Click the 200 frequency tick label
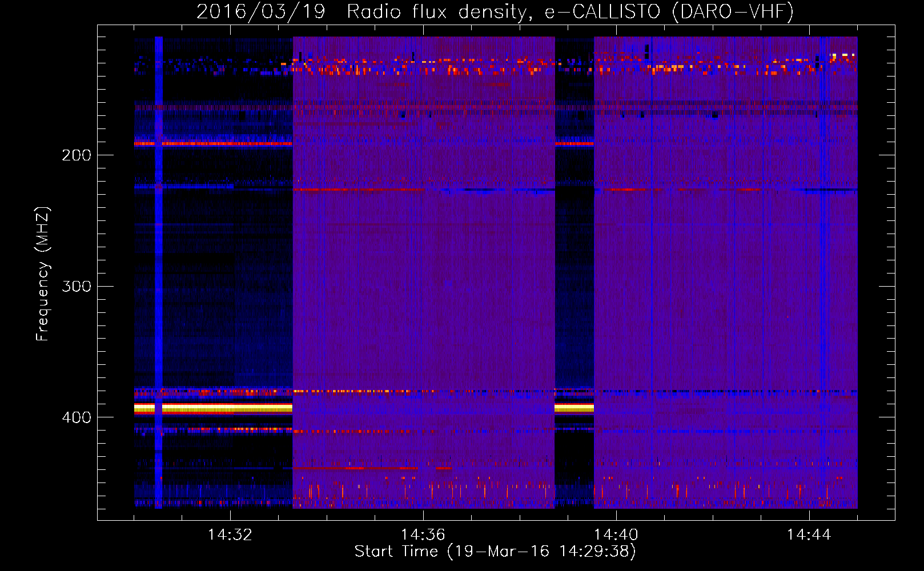 pyautogui.click(x=77, y=155)
